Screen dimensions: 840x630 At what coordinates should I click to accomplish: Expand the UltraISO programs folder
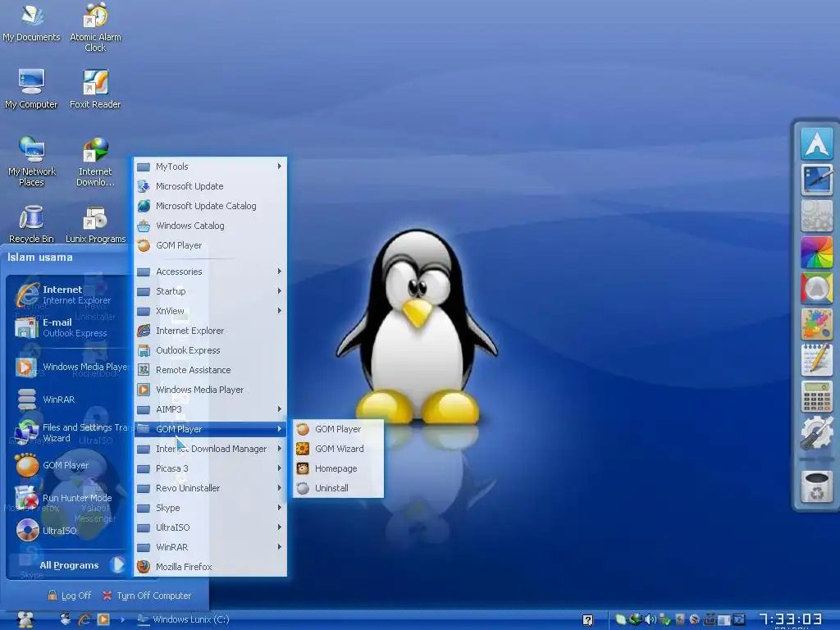[x=210, y=527]
